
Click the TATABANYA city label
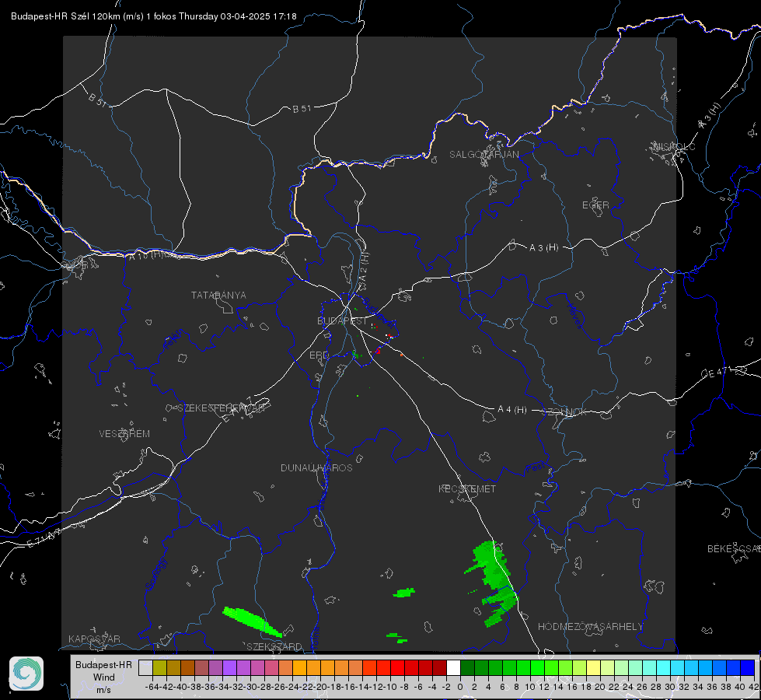tap(218, 296)
